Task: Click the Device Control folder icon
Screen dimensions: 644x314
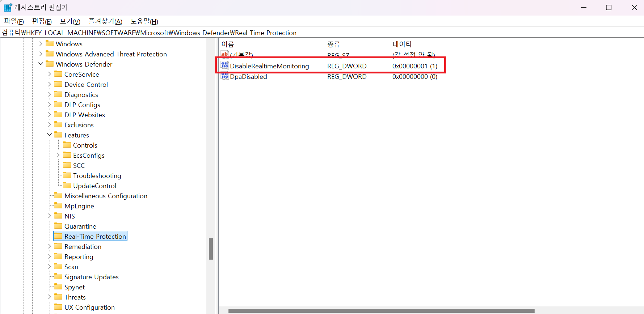Action: click(x=58, y=84)
